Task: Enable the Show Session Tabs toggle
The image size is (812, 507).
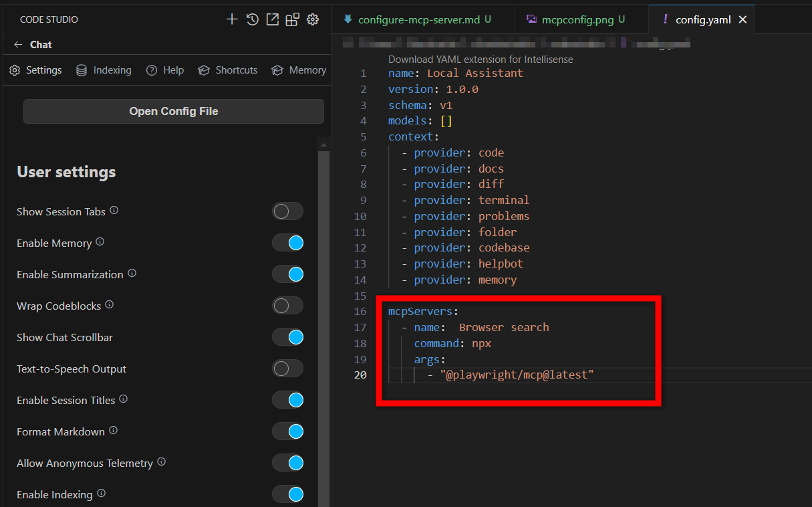Action: (287, 211)
